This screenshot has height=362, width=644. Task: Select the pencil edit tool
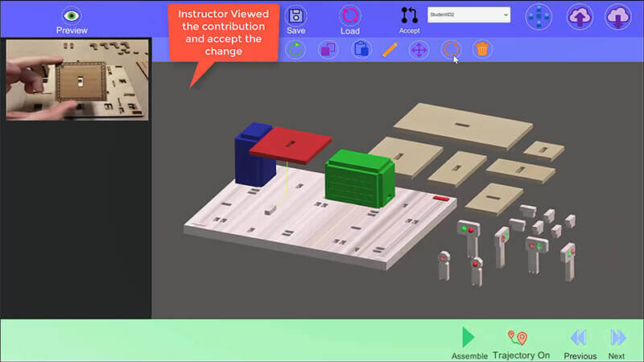(x=390, y=49)
